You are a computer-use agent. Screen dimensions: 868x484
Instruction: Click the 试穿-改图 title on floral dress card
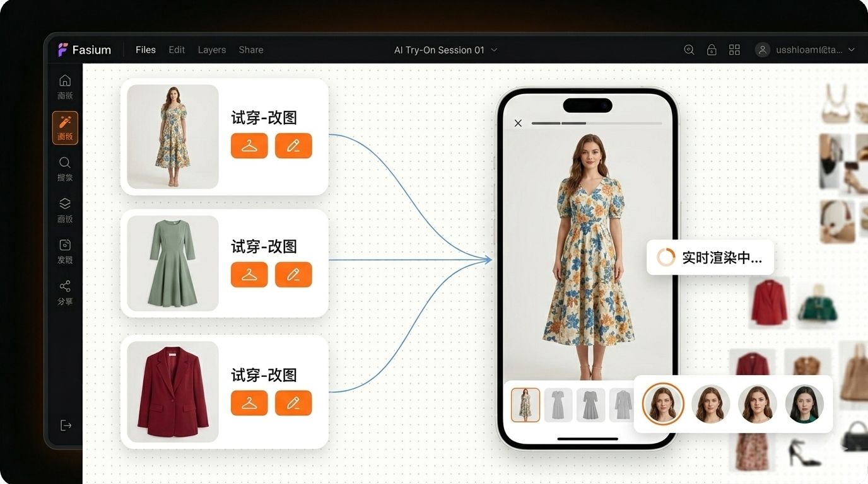pos(264,118)
